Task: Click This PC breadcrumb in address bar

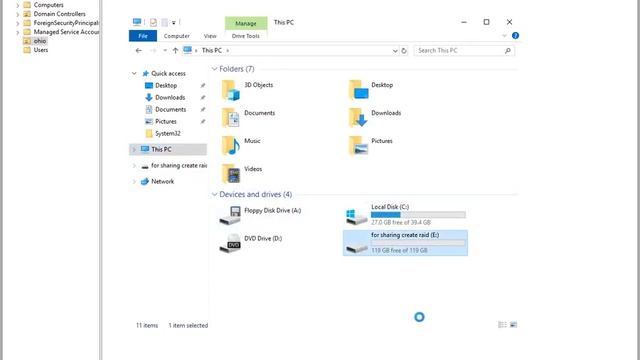Action: click(212, 51)
